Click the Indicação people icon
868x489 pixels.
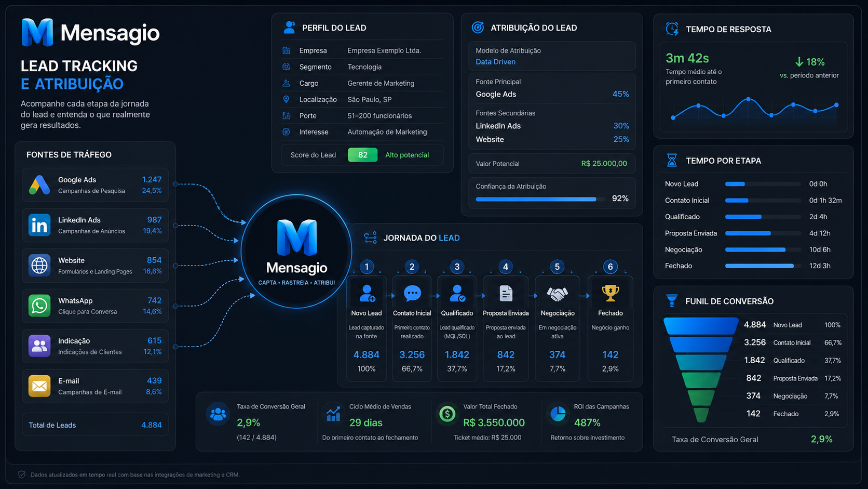pos(39,346)
